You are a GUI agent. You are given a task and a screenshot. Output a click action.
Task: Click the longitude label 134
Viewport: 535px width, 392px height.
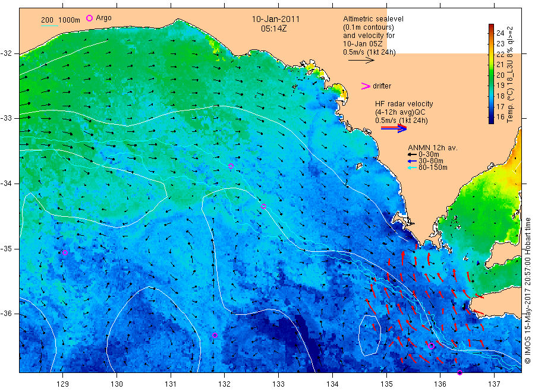(x=332, y=384)
